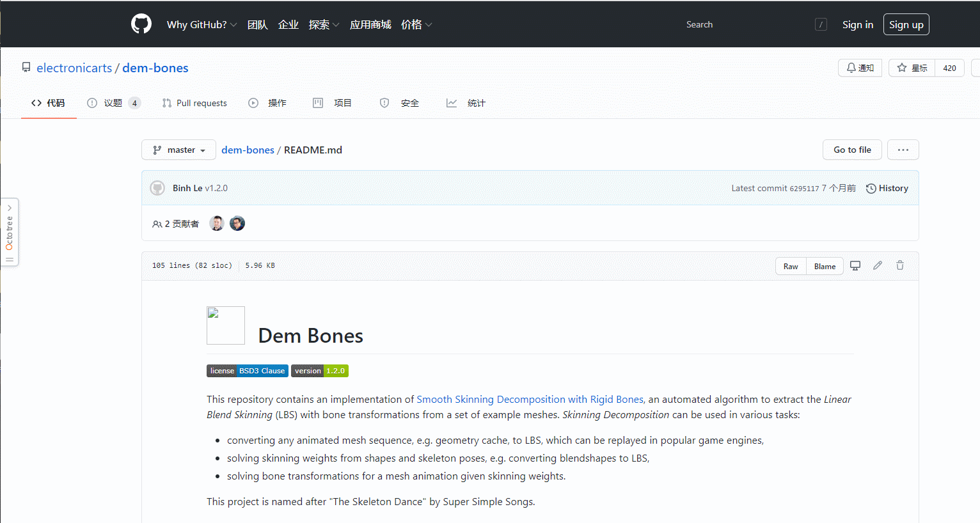The width and height of the screenshot is (980, 523).
Task: Click the pencil edit file icon
Action: click(x=878, y=265)
